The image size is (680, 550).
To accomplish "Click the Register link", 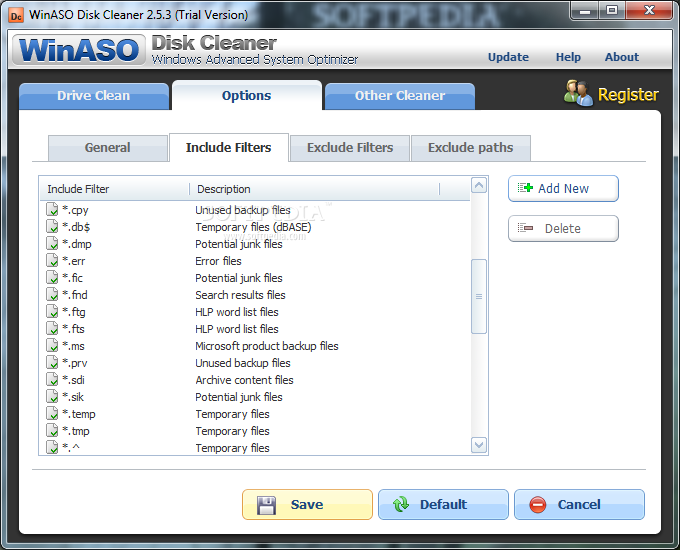I will point(628,95).
